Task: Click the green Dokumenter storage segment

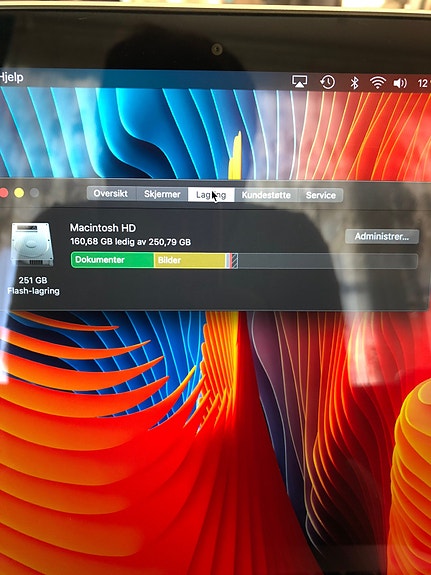Action: (112, 260)
